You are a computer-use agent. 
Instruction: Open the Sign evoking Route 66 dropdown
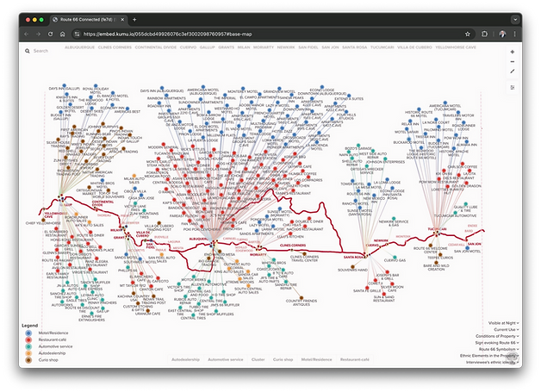click(x=497, y=343)
